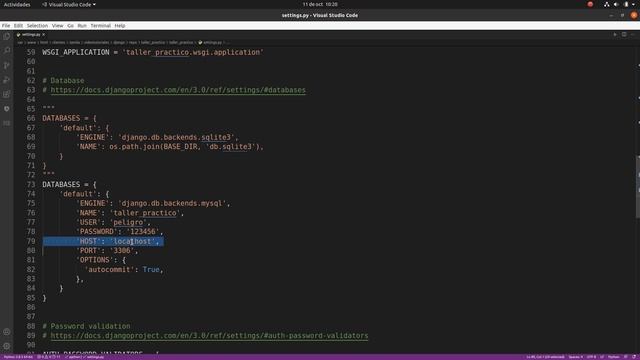Click the WSGI_APPLICATION variable on line 59
The height and width of the screenshot is (360, 640).
pos(76,52)
